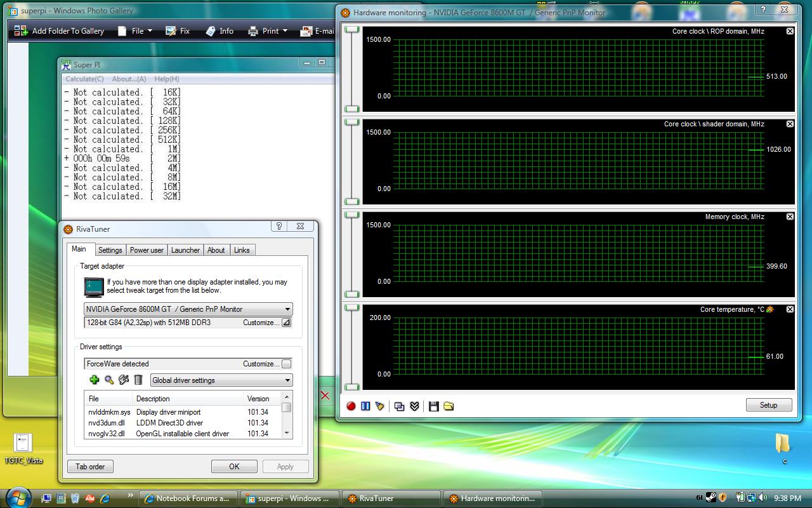Expand hidden Quick Launch icons chevron
Image resolution: width=812 pixels, height=508 pixels.
(131, 495)
